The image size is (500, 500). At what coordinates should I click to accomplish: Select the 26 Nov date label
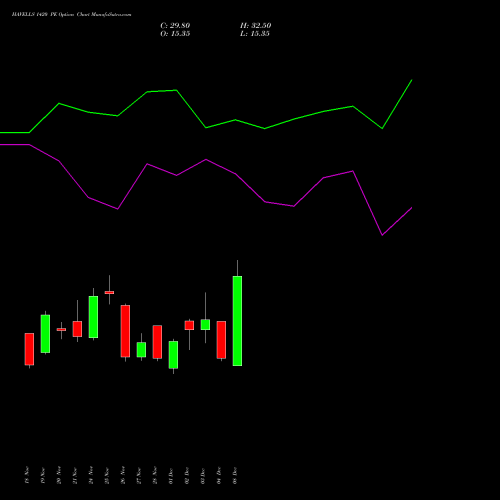click(x=123, y=475)
